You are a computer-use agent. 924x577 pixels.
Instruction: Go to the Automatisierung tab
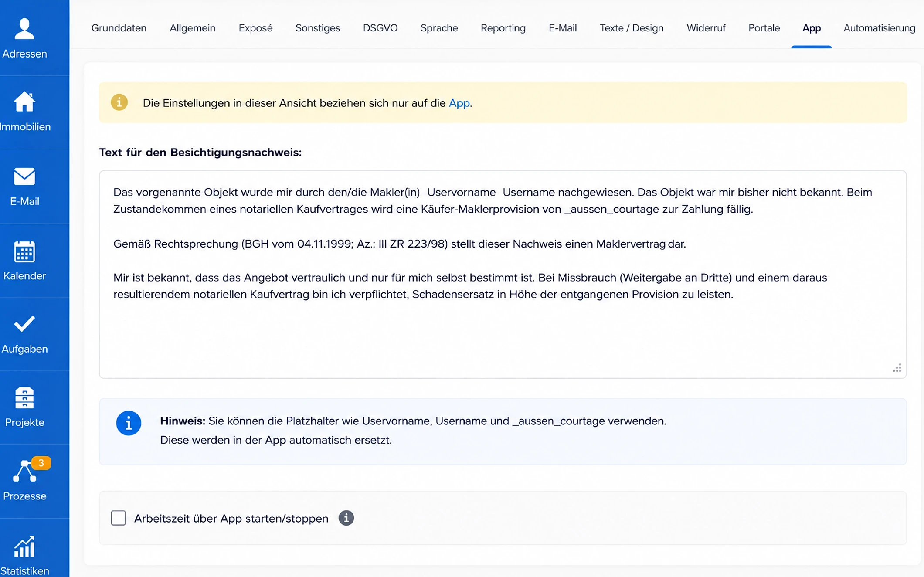click(879, 28)
